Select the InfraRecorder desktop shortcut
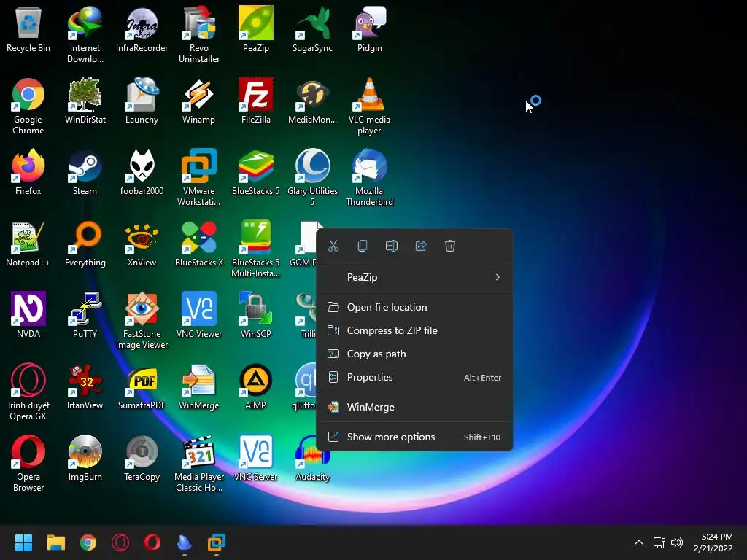The image size is (747, 560). click(142, 29)
